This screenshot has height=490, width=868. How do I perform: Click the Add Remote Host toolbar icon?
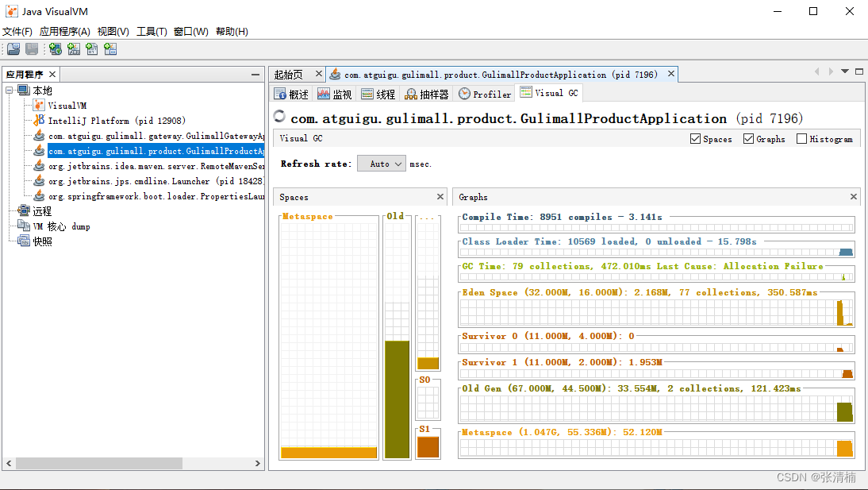coord(56,49)
